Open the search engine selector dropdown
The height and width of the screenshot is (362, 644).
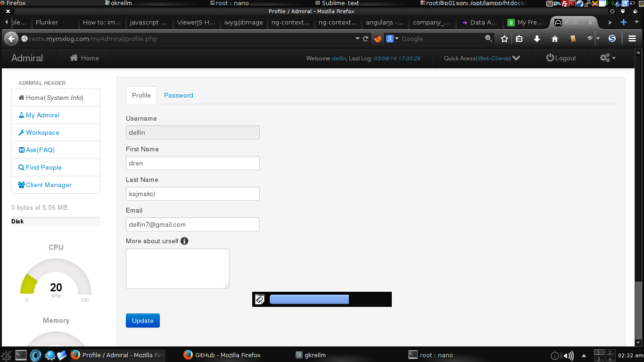392,39
